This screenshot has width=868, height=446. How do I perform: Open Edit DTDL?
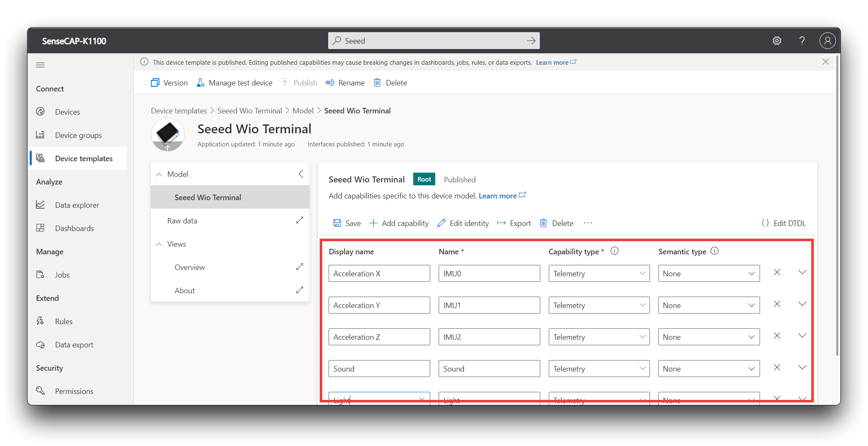point(783,223)
